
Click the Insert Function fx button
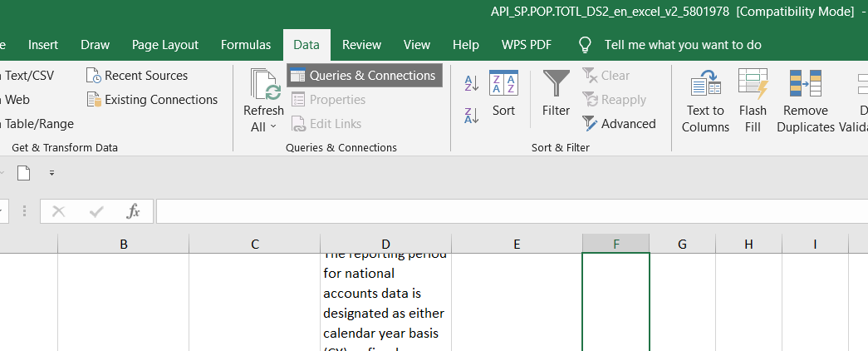[133, 211]
